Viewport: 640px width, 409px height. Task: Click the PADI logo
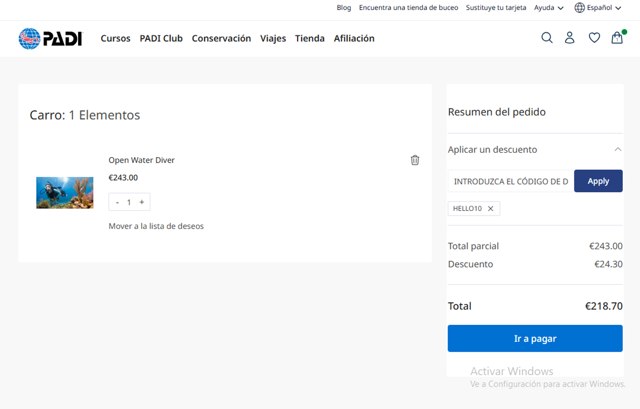[x=51, y=38]
